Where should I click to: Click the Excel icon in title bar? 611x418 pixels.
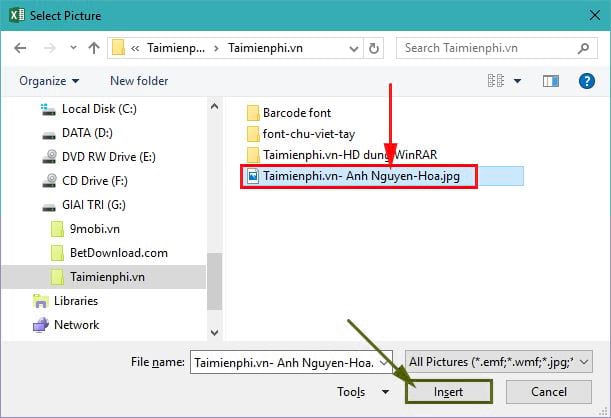point(16,16)
